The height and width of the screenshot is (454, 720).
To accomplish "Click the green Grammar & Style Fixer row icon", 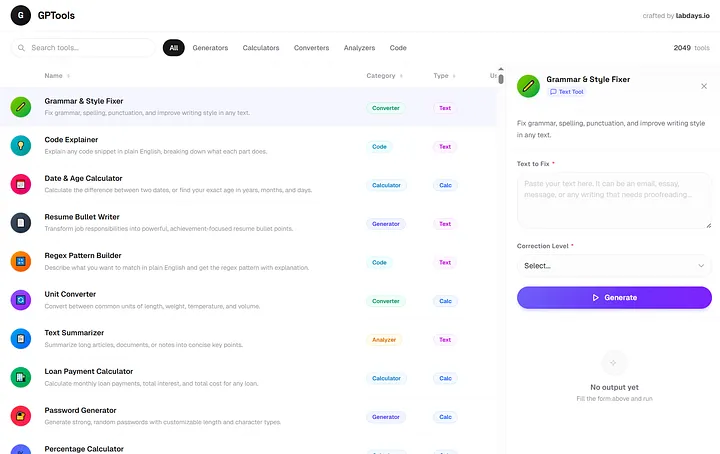I will click(20, 107).
